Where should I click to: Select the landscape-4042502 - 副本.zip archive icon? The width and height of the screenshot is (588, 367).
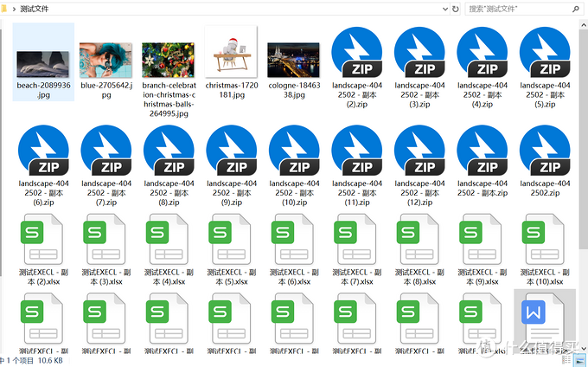(482, 150)
